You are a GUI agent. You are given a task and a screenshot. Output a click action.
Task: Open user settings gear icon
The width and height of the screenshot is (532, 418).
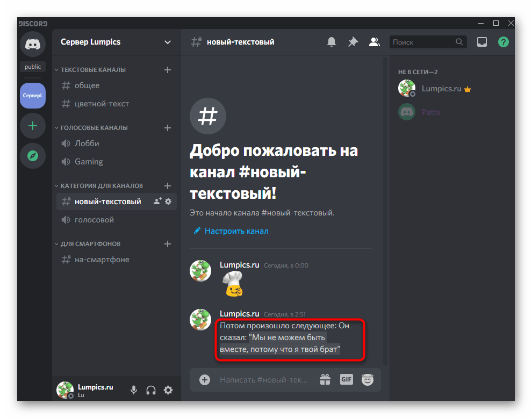pos(168,390)
